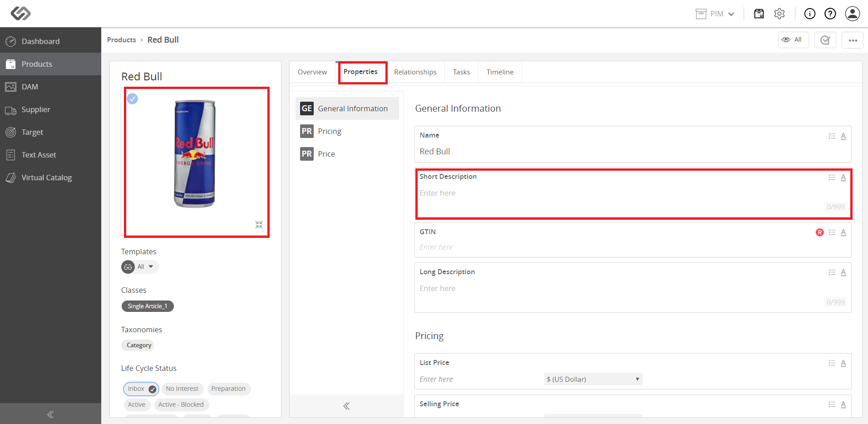This screenshot has height=424, width=868.
Task: Click the text A icon for GTIN field
Action: pos(843,232)
